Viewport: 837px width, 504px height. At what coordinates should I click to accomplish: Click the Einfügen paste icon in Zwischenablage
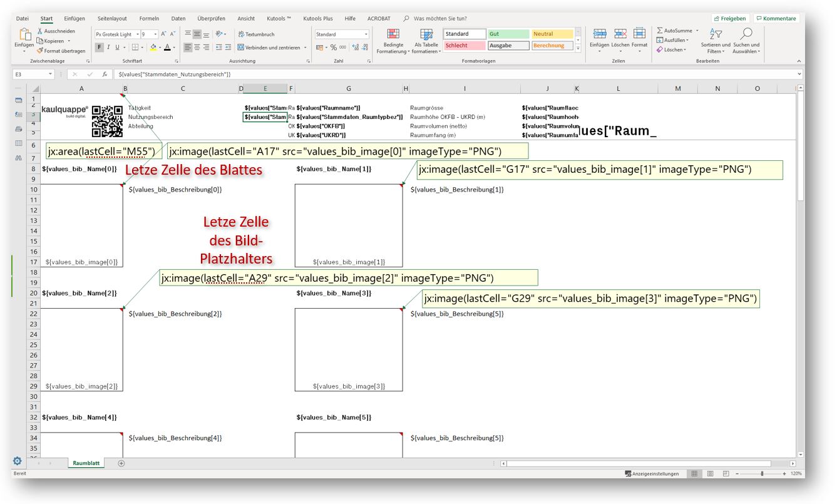24,35
